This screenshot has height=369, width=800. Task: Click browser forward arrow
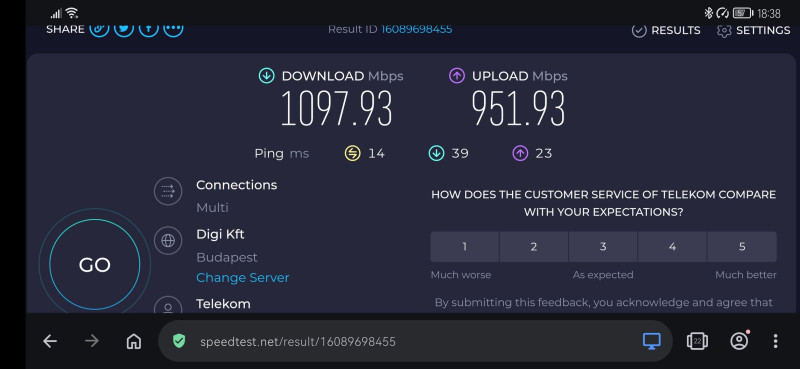pyautogui.click(x=92, y=341)
